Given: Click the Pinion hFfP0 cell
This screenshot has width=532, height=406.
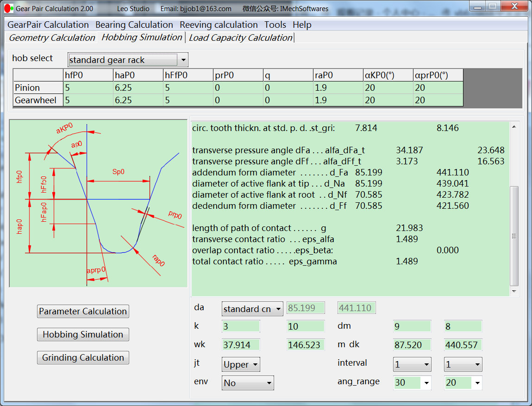Looking at the screenshot, I should tap(188, 88).
